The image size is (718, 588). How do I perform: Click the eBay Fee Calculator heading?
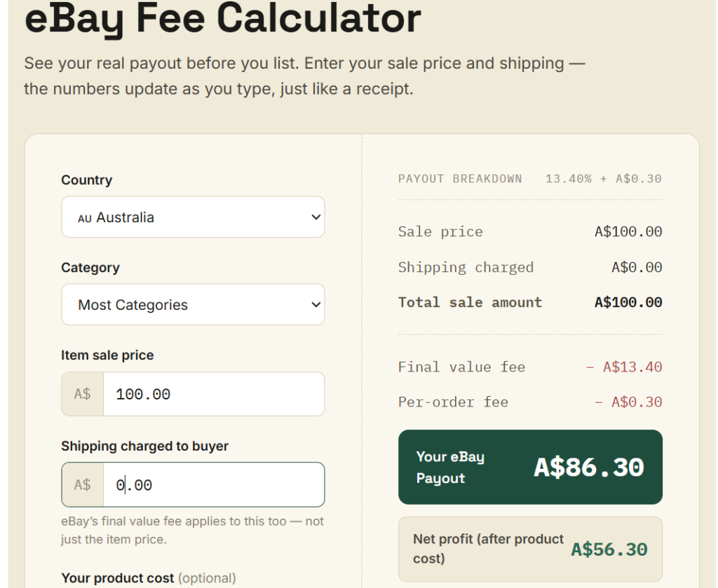pos(222,18)
